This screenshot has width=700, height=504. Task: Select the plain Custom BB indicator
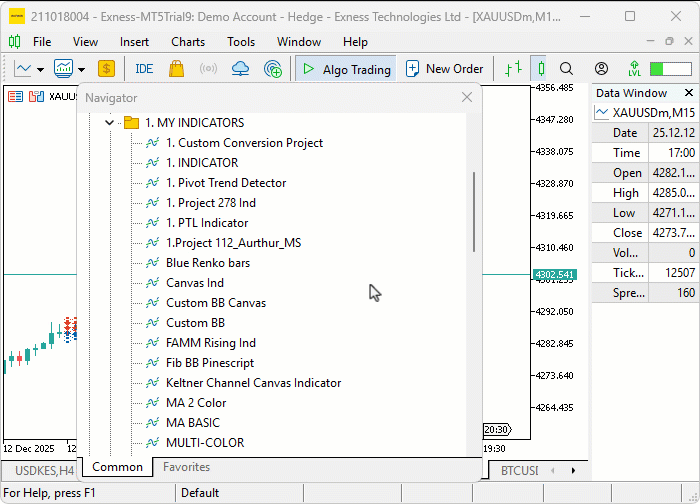[x=195, y=323]
